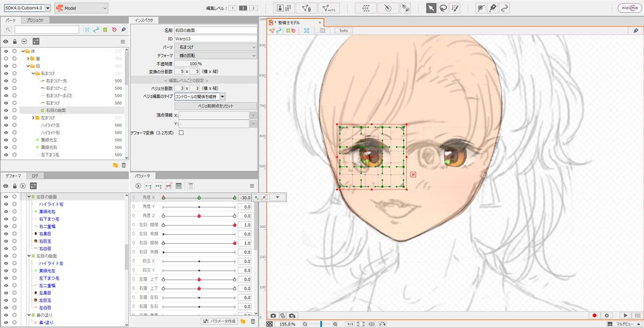The image size is (644, 328).
Task: Set edit level to 3
Action: (x=253, y=8)
